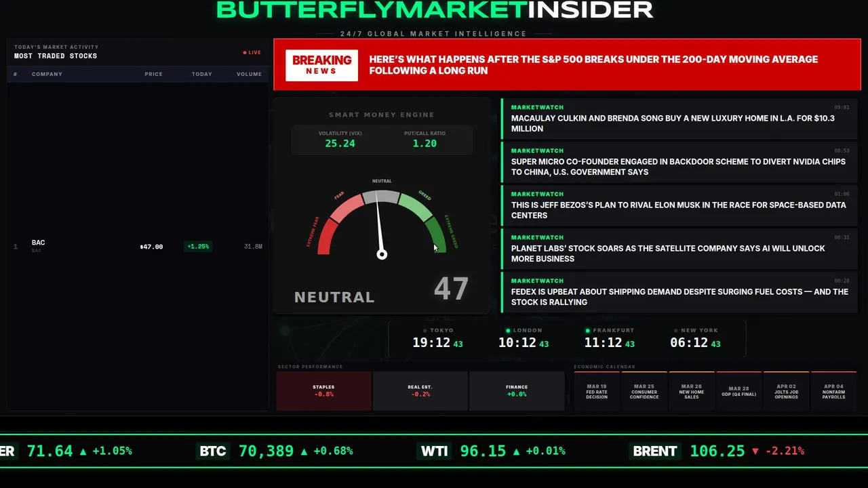Click the Volatility (VIX) value 25.24
This screenshot has height=488, width=868.
coord(340,144)
